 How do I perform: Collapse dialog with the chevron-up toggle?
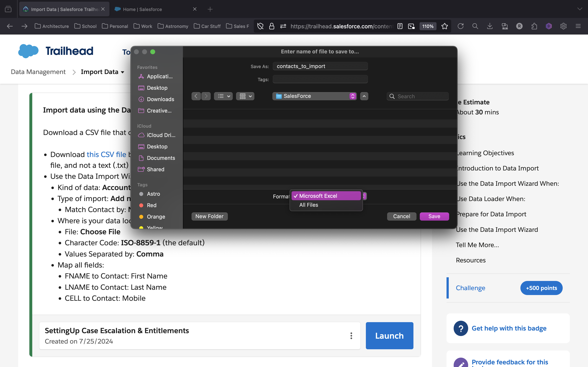(364, 96)
